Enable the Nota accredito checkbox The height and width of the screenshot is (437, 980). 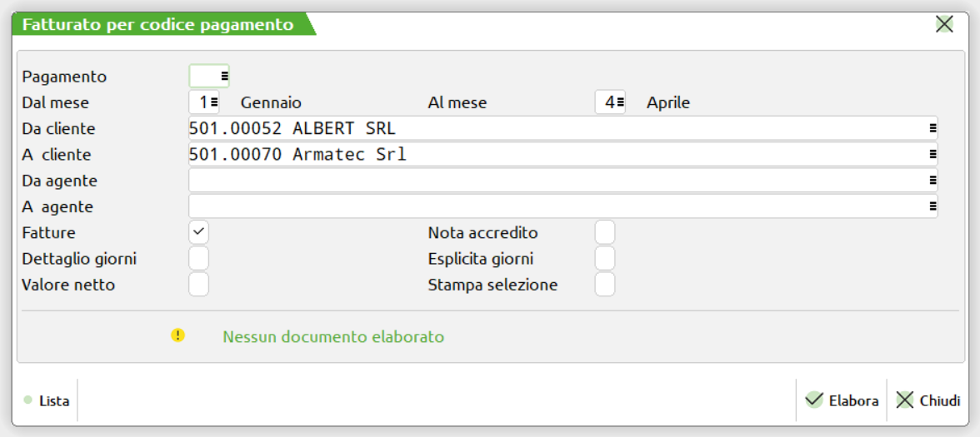tap(605, 232)
